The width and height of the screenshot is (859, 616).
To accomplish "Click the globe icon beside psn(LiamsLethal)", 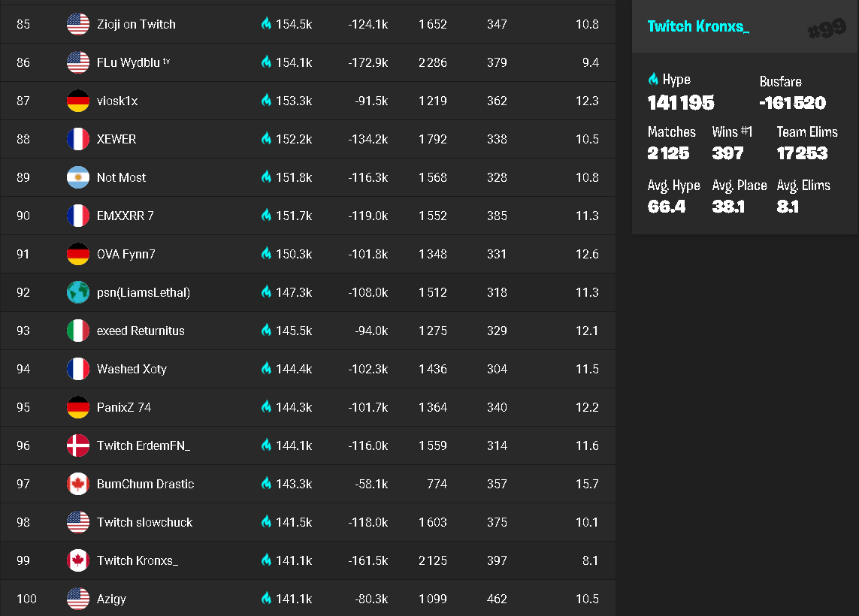I will coord(78,292).
